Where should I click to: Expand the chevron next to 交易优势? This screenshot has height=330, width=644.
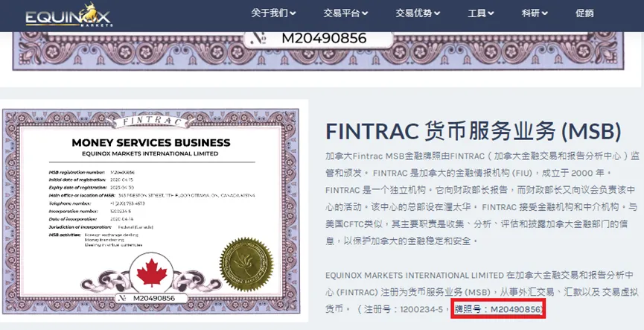[x=437, y=13]
